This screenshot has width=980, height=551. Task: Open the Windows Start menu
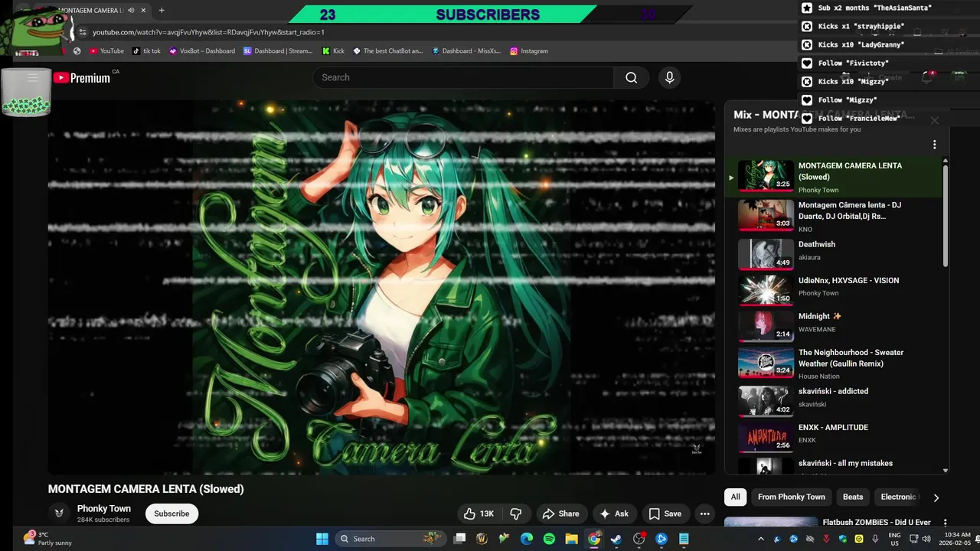click(322, 539)
